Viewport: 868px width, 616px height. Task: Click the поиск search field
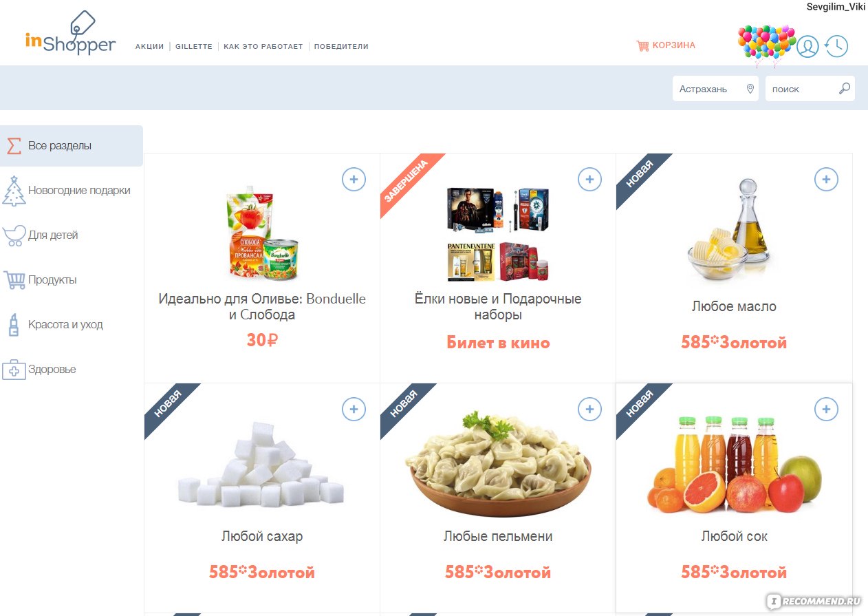[810, 89]
